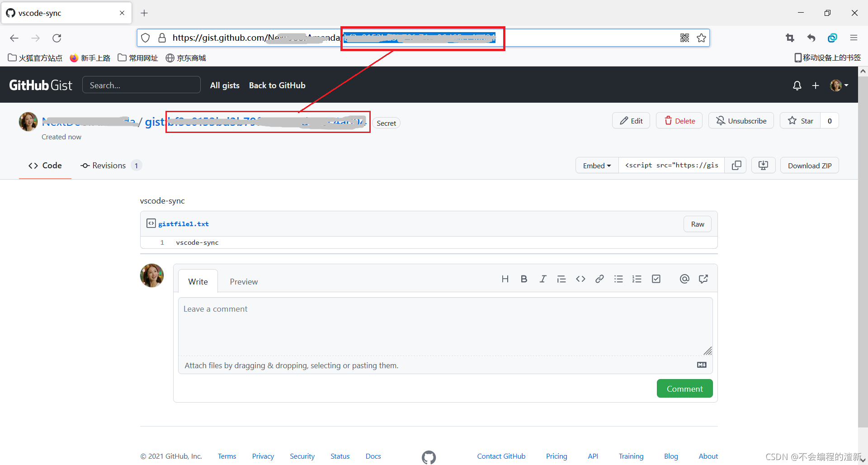Click the embed script URL field
Screen dimensions: 868x465
(671, 166)
